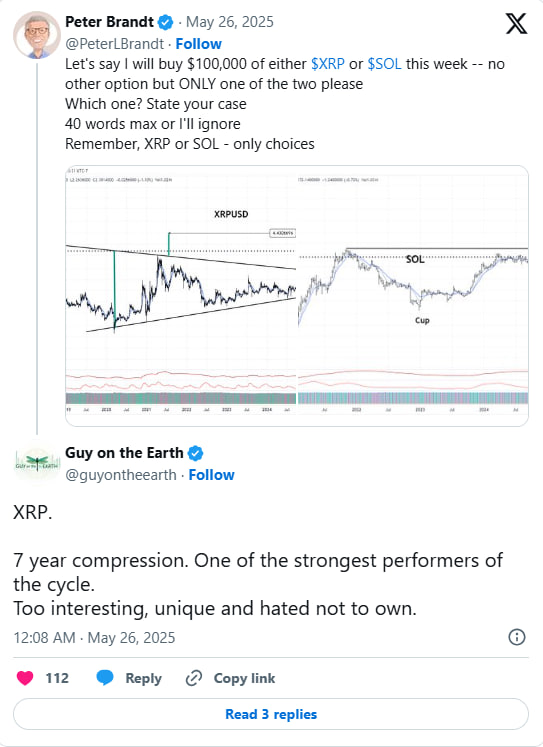Image resolution: width=543 pixels, height=747 pixels.
Task: Follow Peter Brandt
Action: [x=199, y=44]
